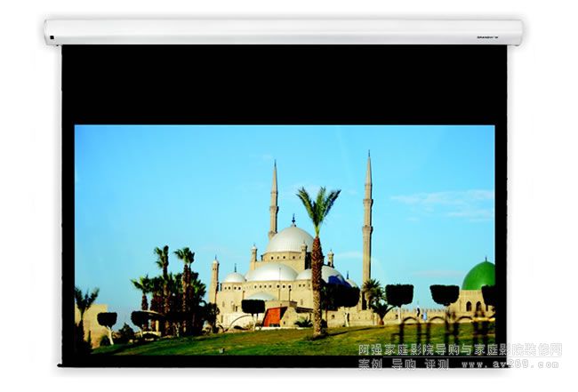Image resolution: width=578 pixels, height=392 pixels.
Task: Click the white screen housing bar
Action: point(283,31)
